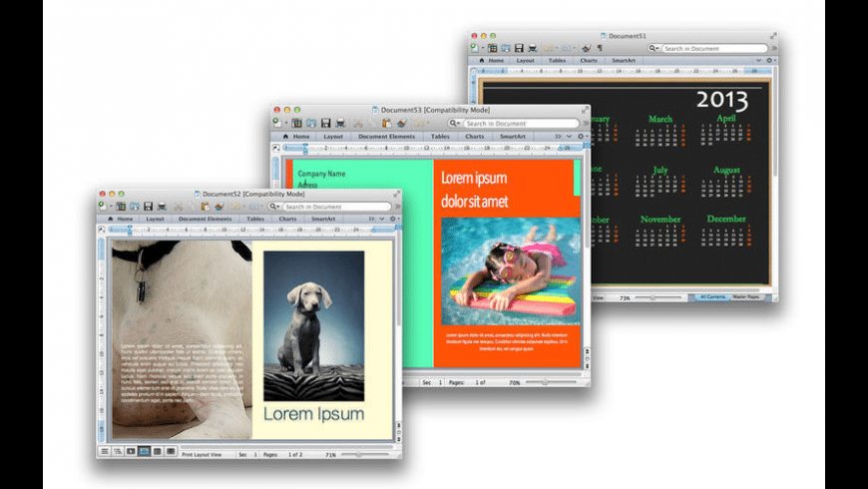Click the puppy photo in Document52 page
Screen dimensions: 868x489
314,325
